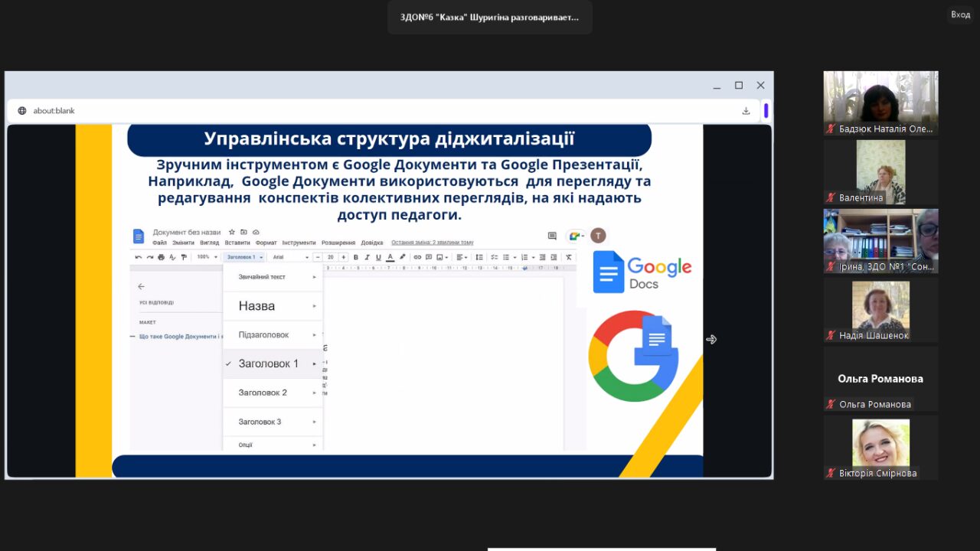Open the Інструменти menu
This screenshot has width=980, height=551.
pyautogui.click(x=299, y=243)
